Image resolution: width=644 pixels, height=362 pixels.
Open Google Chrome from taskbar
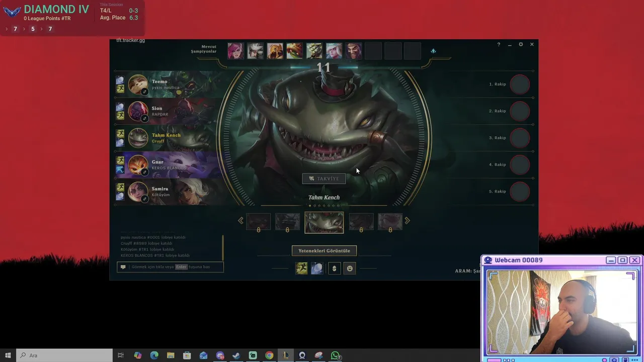pyautogui.click(x=269, y=355)
